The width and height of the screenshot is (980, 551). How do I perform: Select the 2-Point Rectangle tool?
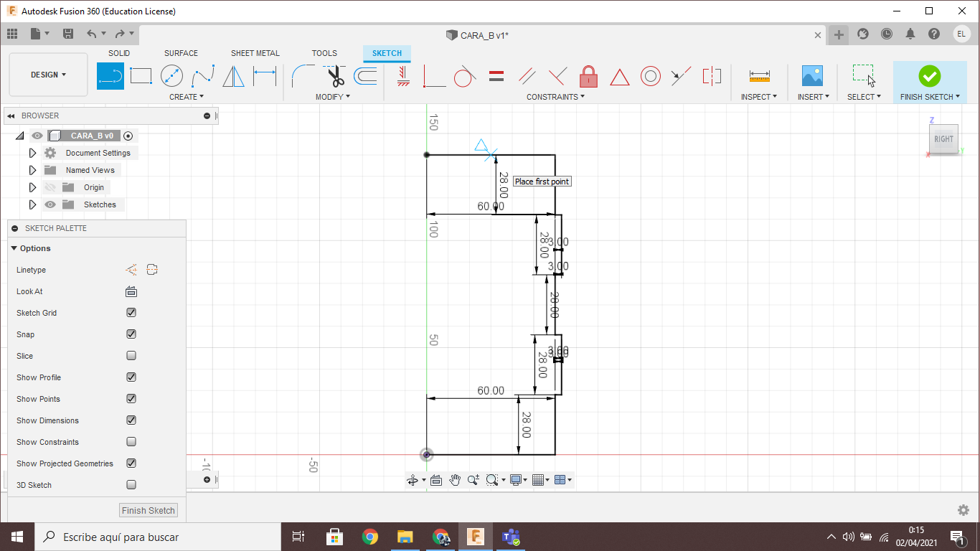click(x=141, y=75)
